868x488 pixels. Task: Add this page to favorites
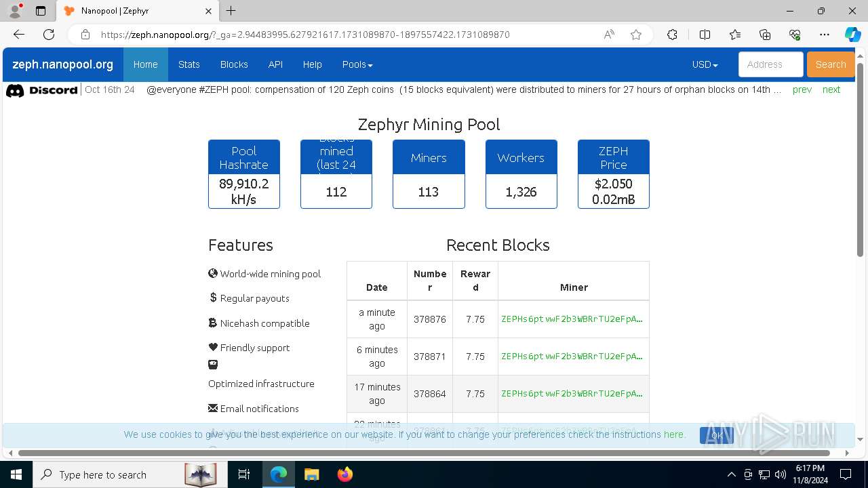(x=635, y=35)
